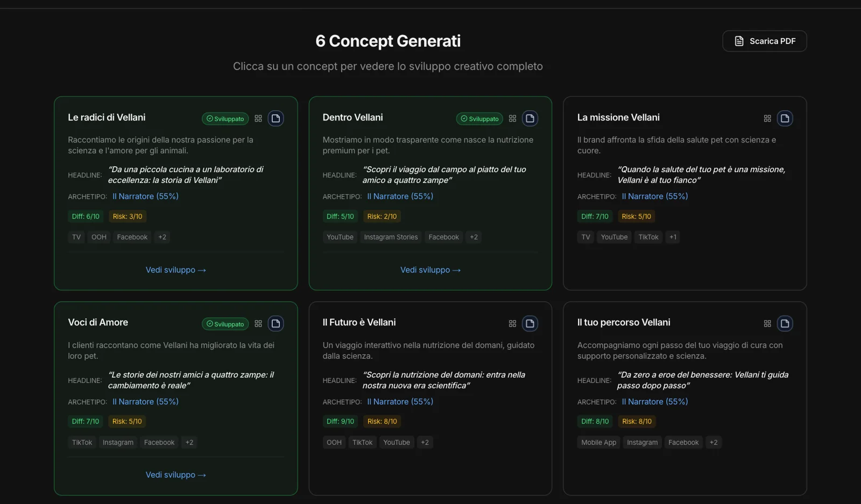Select the document icon on Dentro Vellani card
The image size is (861, 504).
(530, 118)
